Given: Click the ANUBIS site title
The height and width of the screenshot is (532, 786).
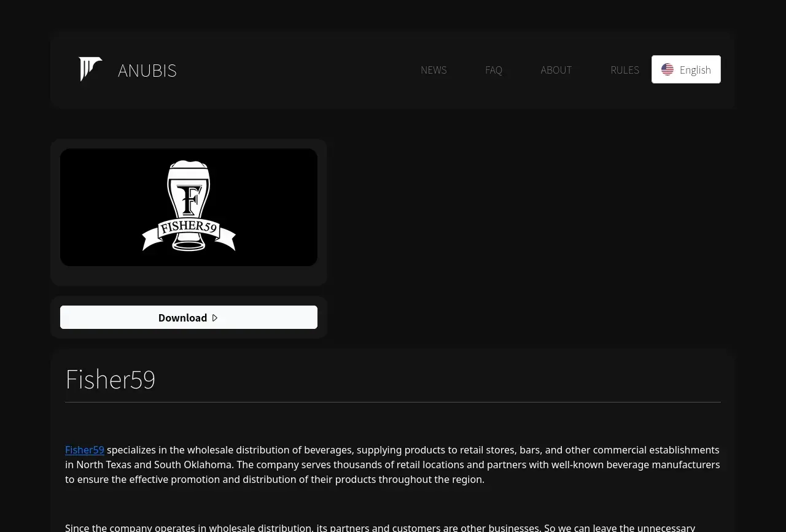Looking at the screenshot, I should [147, 71].
